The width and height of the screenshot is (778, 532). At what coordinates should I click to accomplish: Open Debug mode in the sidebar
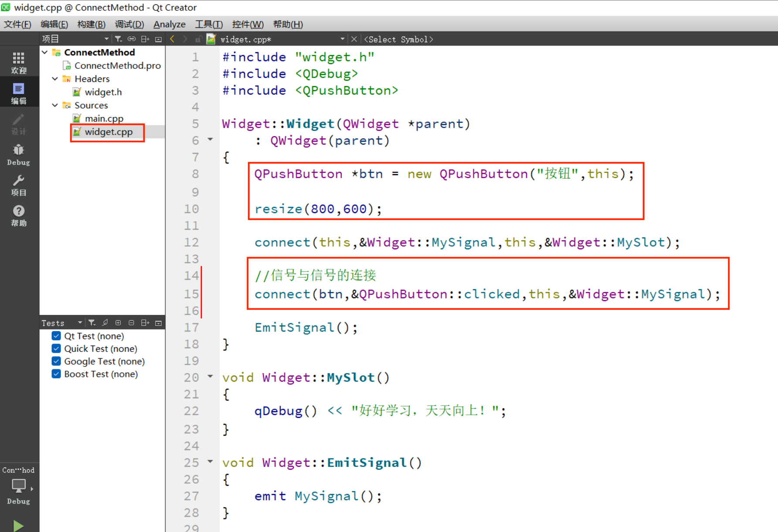pyautogui.click(x=19, y=155)
